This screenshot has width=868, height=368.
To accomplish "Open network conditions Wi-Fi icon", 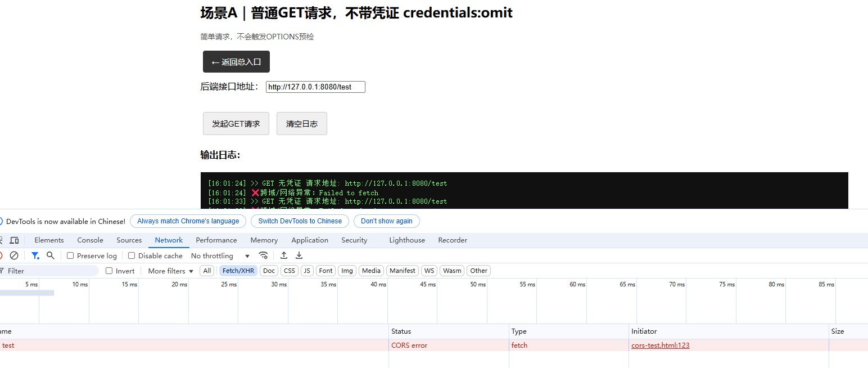I will coord(263,255).
